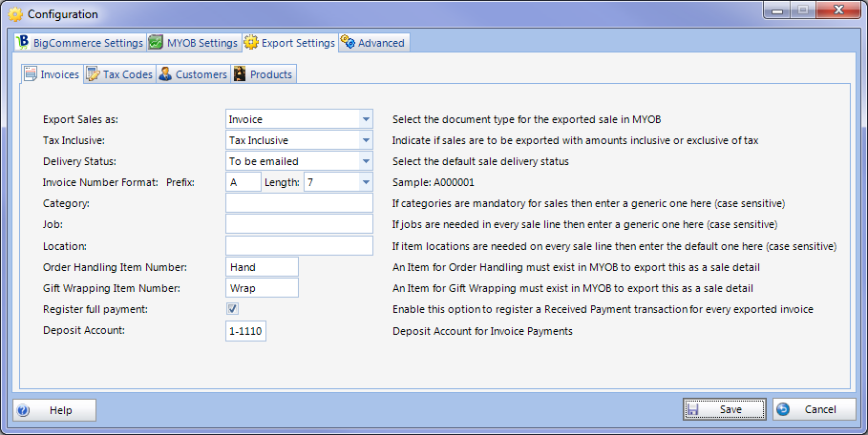
Task: Click the Advanced tab gears icon
Action: tap(348, 42)
